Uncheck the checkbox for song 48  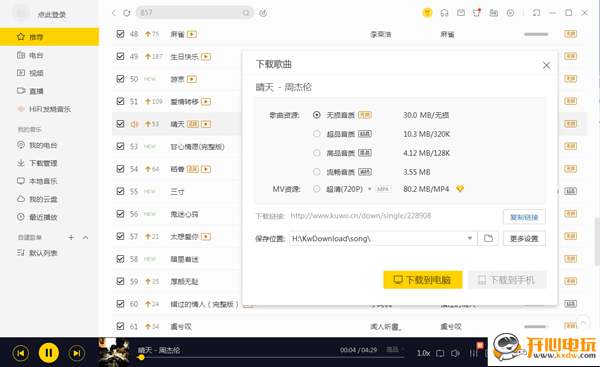pos(120,34)
